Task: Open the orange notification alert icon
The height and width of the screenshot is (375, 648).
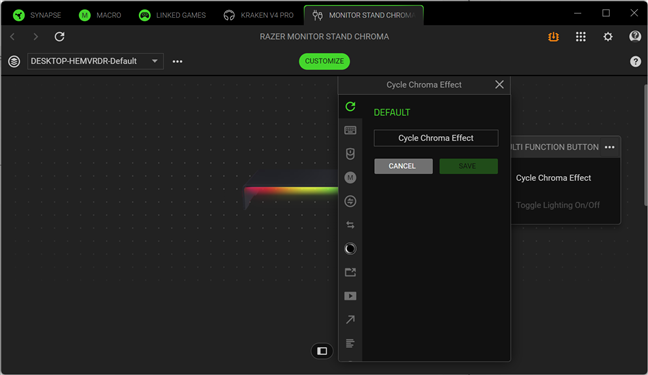Action: 553,37
